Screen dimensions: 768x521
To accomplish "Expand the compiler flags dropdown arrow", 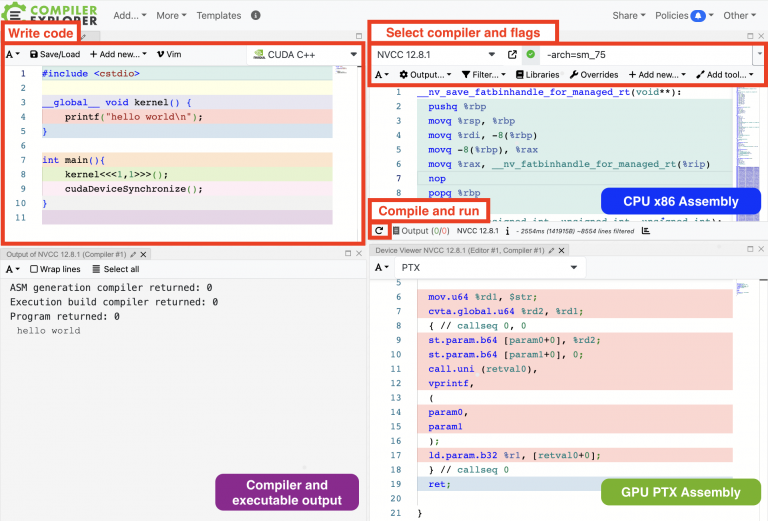I will pyautogui.click(x=760, y=54).
